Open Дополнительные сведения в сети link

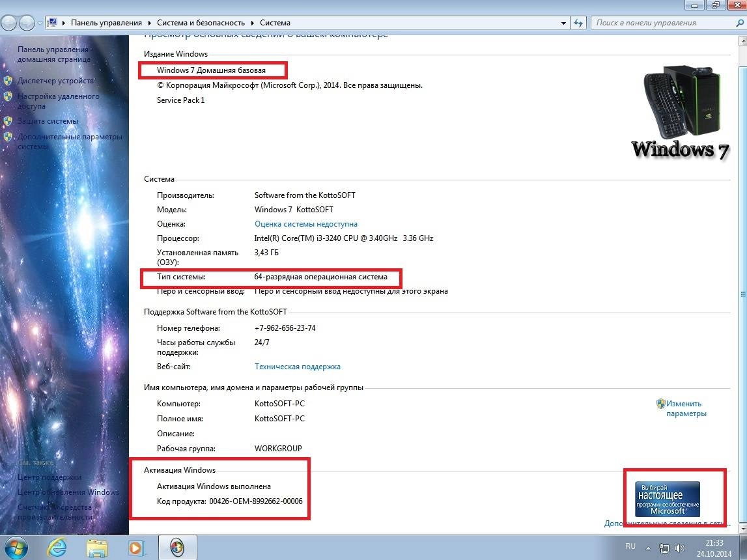point(667,524)
